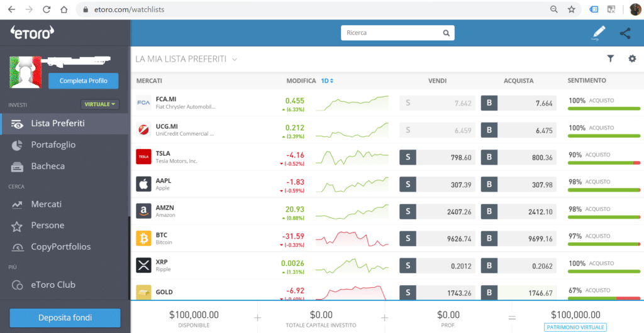Open the BTC price chart sparkline
The width and height of the screenshot is (644, 333).
coord(352,239)
